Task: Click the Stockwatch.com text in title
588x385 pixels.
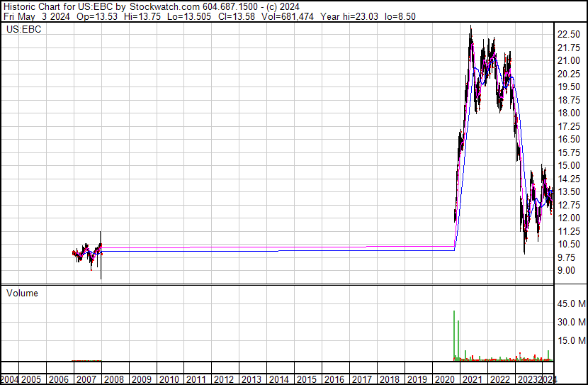Action: coord(164,7)
